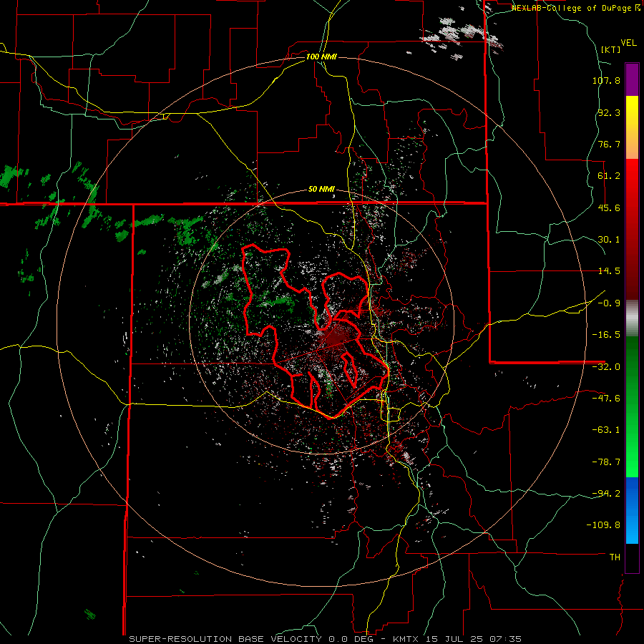This screenshot has height=644, width=644.
Task: Select the -94.2 scale value
Action: (606, 493)
